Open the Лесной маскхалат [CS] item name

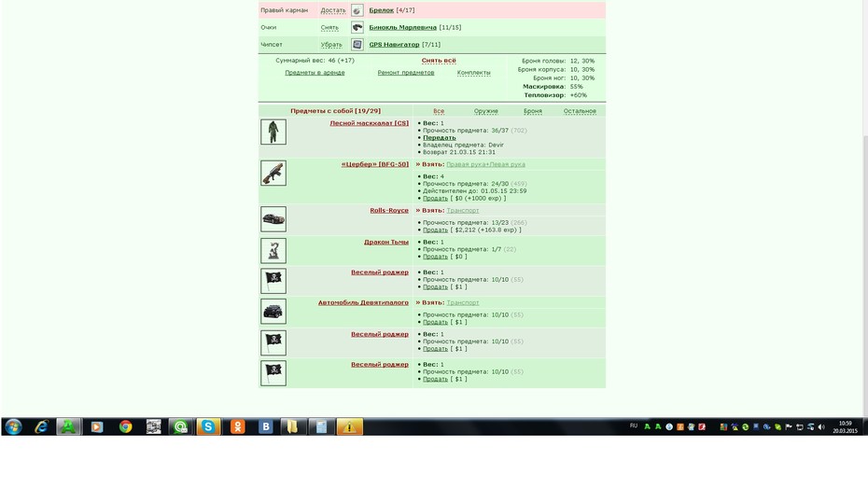click(x=370, y=123)
